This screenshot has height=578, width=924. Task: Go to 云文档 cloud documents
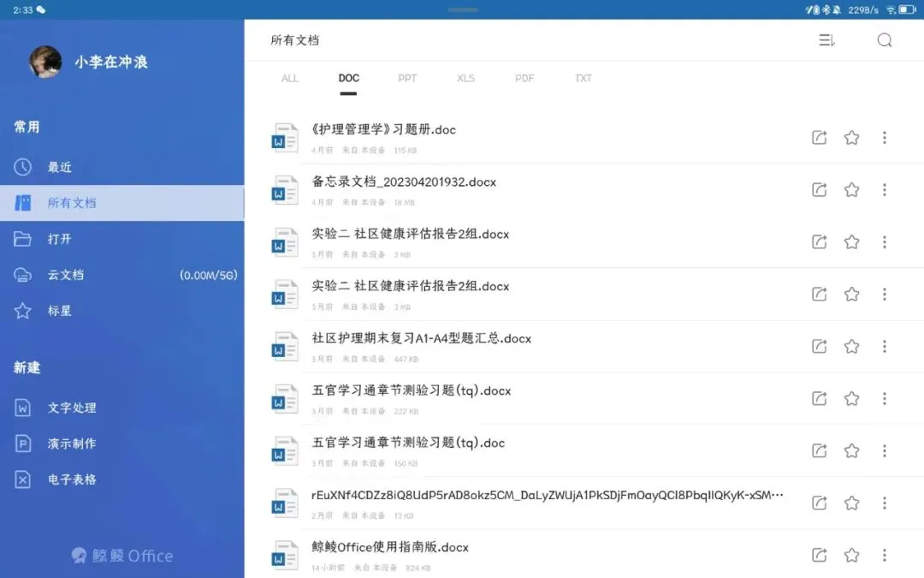click(122, 275)
